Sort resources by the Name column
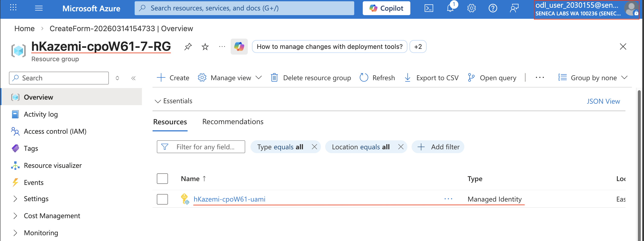This screenshot has width=644, height=241. click(193, 179)
